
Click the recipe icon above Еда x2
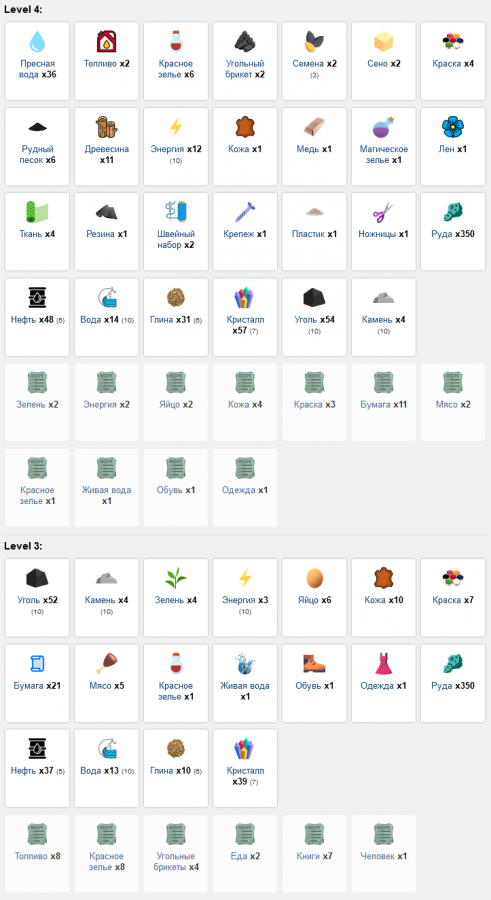(x=245, y=835)
